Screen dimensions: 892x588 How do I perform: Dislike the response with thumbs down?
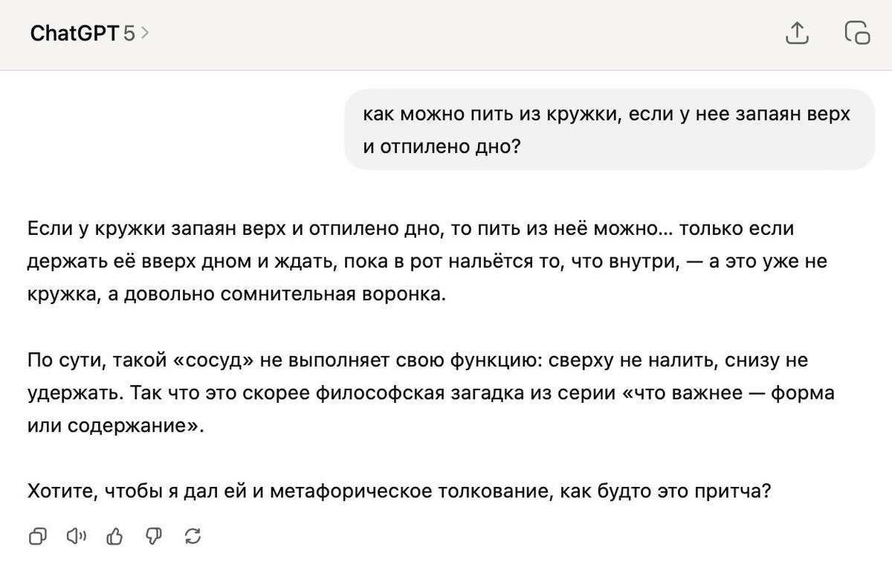(154, 535)
